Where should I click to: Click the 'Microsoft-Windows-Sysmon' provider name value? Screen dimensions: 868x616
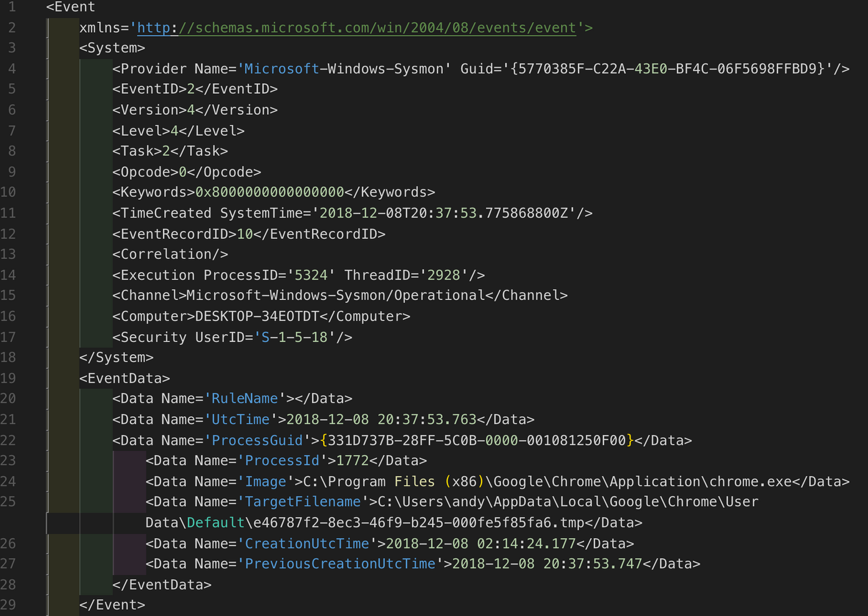tap(344, 69)
